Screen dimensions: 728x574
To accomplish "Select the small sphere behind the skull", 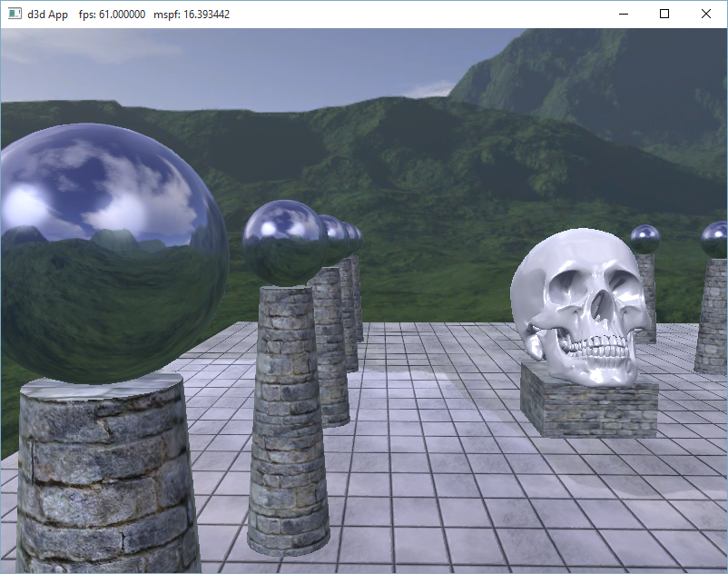I will coord(644,239).
